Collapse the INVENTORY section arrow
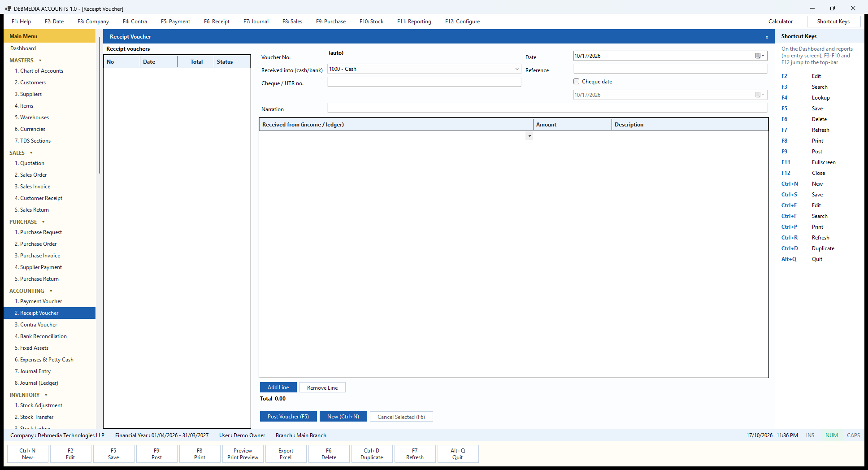Screen dimensions: 868x470 [x=46, y=395]
